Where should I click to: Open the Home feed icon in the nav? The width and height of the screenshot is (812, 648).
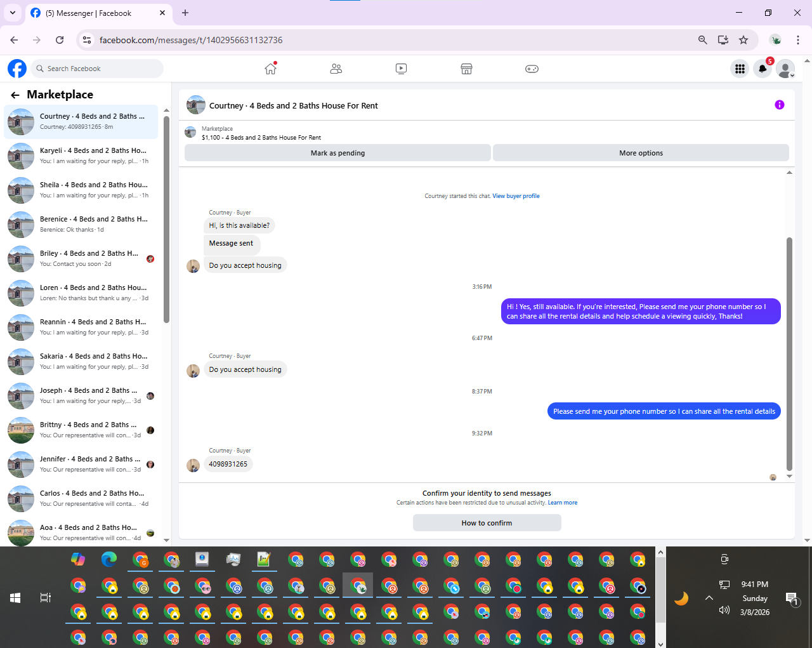click(271, 69)
